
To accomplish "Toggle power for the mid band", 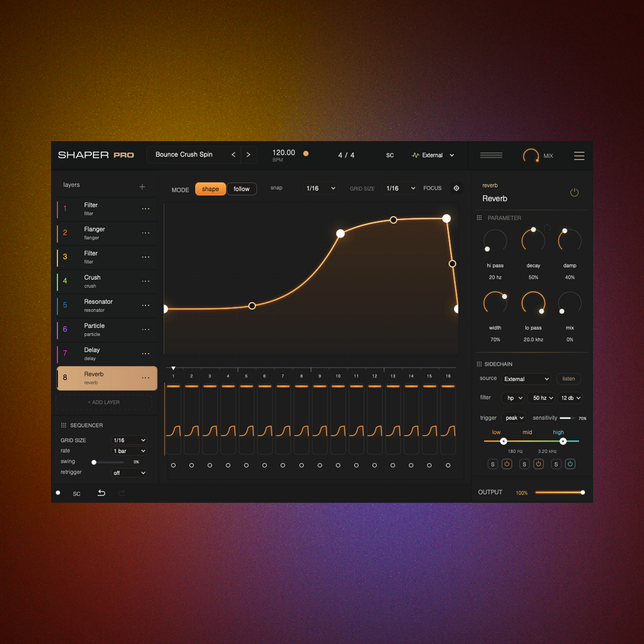I will tap(538, 464).
